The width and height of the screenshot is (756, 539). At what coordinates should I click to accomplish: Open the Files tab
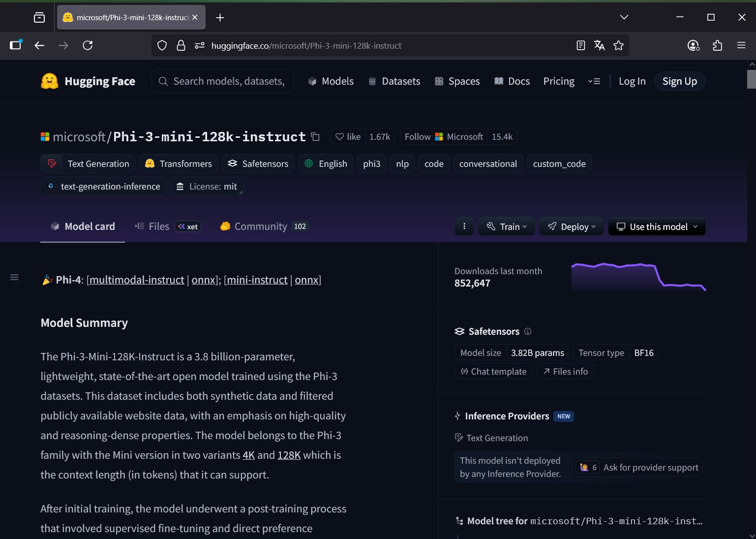pos(168,226)
